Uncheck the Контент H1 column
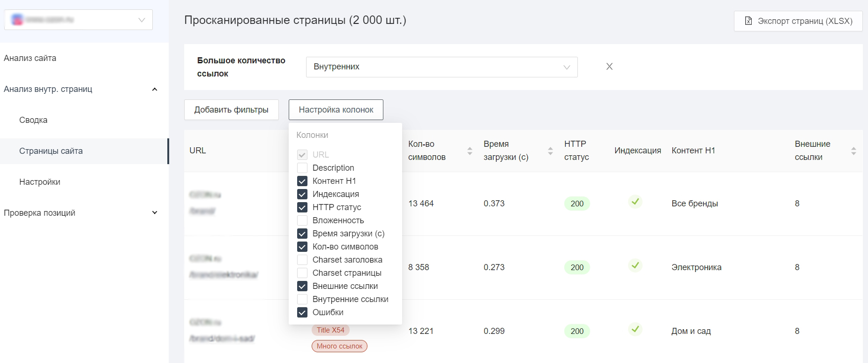This screenshot has width=868, height=363. click(302, 181)
